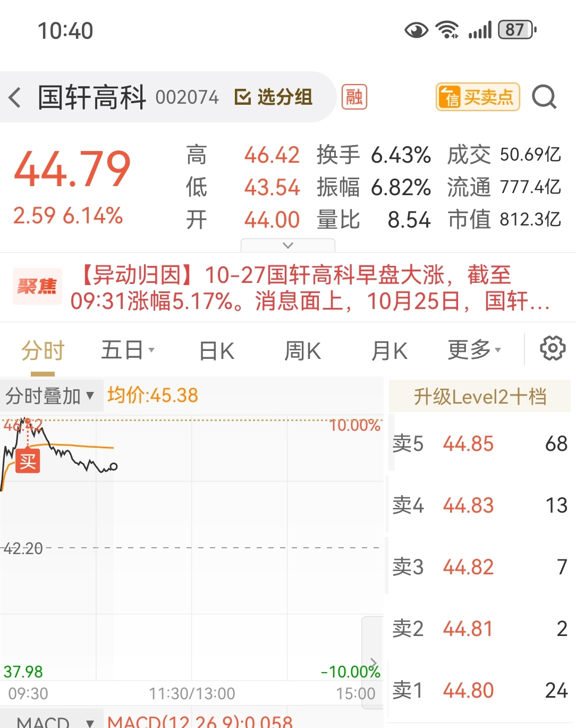Tap the 融 margin trading badge
The image size is (576, 728).
tap(354, 97)
